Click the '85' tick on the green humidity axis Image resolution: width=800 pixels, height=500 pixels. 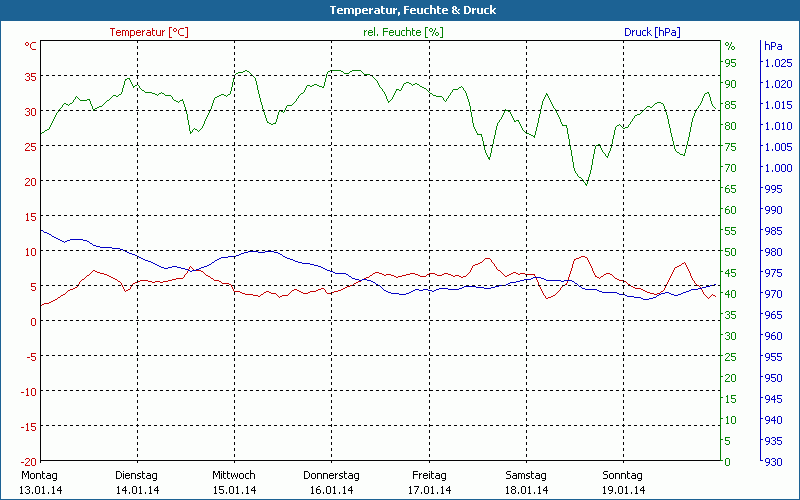click(731, 105)
